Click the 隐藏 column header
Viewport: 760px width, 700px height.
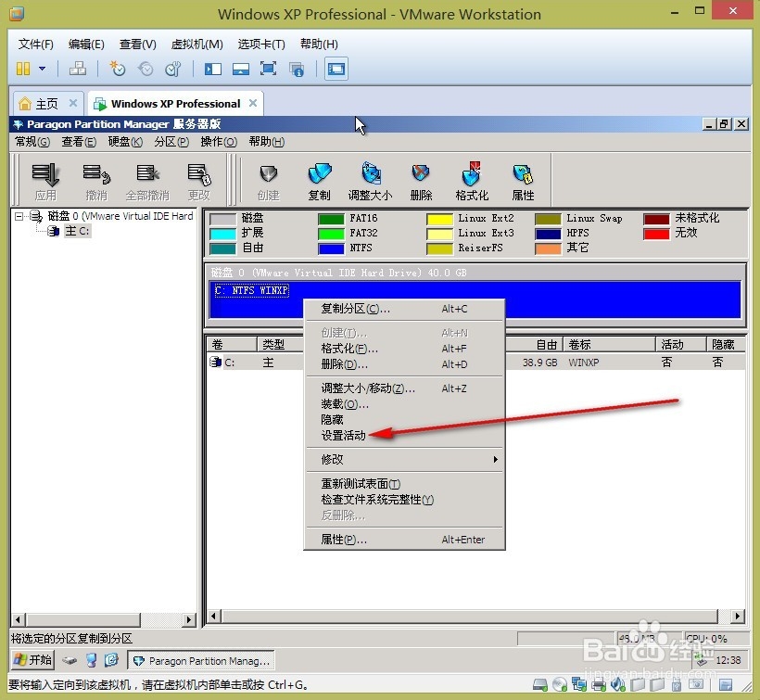[726, 345]
